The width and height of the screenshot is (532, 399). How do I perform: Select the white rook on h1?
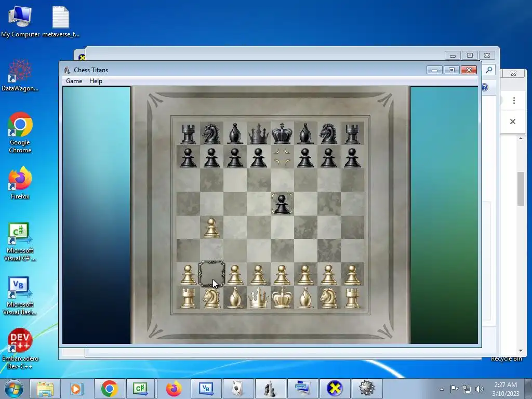click(352, 298)
